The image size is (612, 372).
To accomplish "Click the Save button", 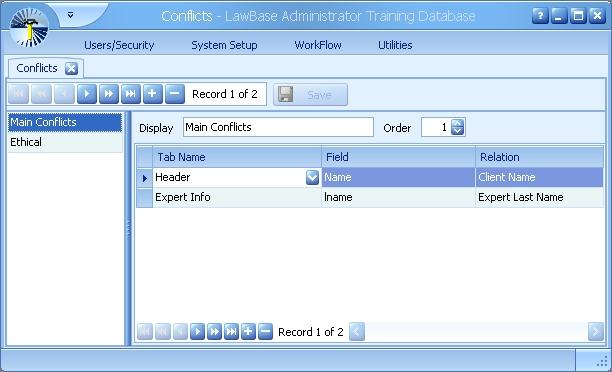I will point(310,95).
